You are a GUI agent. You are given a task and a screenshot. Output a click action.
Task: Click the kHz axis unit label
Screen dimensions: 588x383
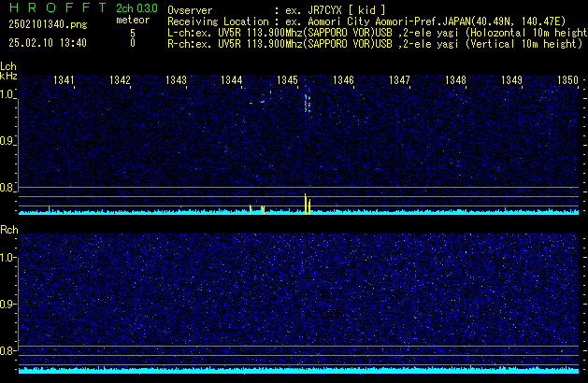8,76
